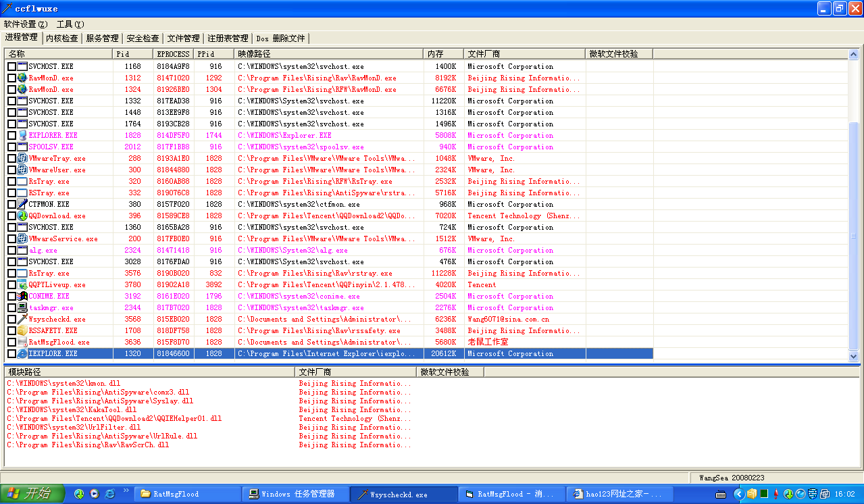The height and width of the screenshot is (504, 864).
Task: Click the CTFMON.EXE pencil icon
Action: pyautogui.click(x=22, y=204)
